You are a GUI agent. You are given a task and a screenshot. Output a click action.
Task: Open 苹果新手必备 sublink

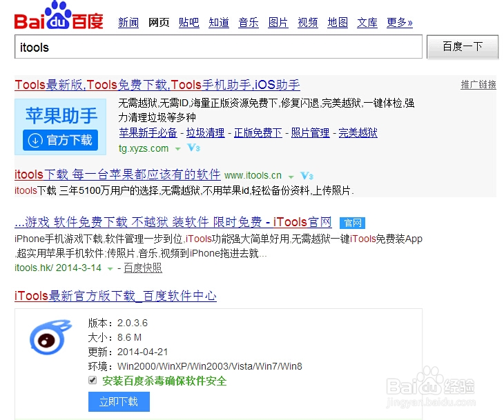tap(148, 132)
